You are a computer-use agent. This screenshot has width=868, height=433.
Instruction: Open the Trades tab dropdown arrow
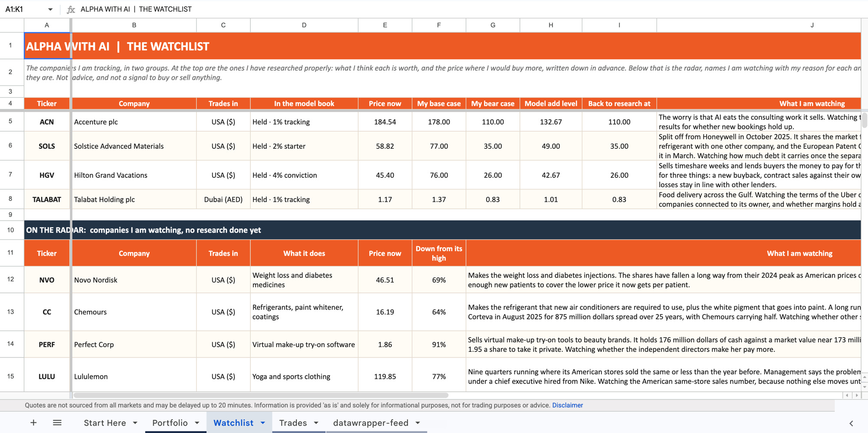(x=316, y=423)
